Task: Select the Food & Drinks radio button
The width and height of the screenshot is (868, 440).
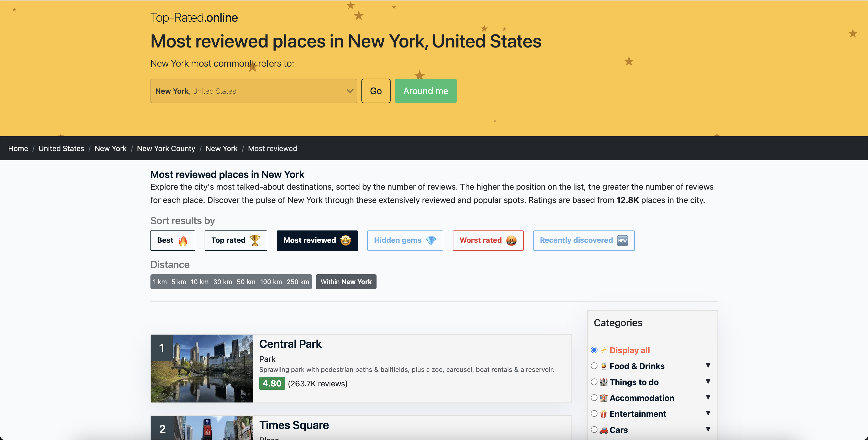Action: click(x=594, y=366)
